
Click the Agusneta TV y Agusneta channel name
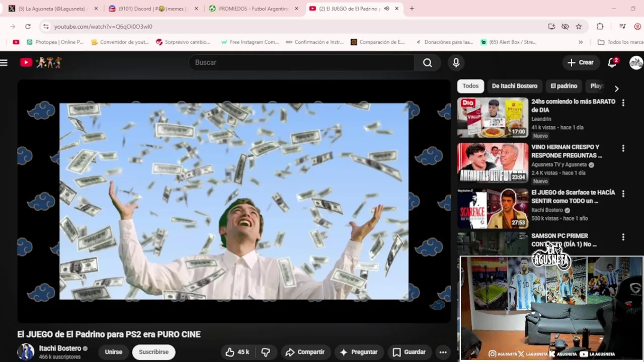559,164
